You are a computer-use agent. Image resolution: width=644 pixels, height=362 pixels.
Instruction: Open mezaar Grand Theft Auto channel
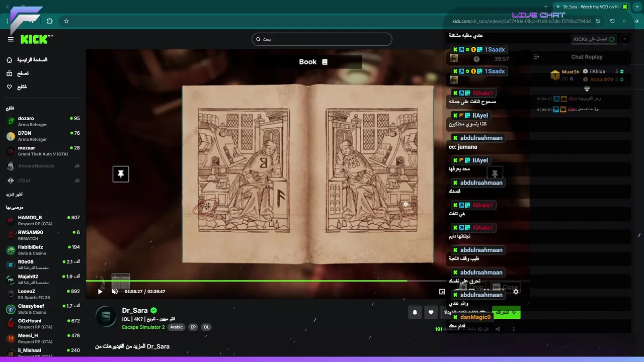click(43, 151)
